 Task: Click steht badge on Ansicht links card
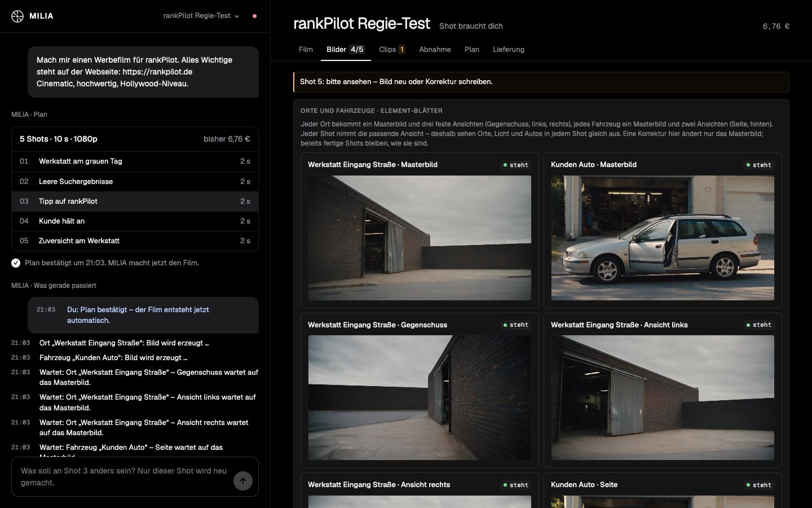(x=758, y=325)
